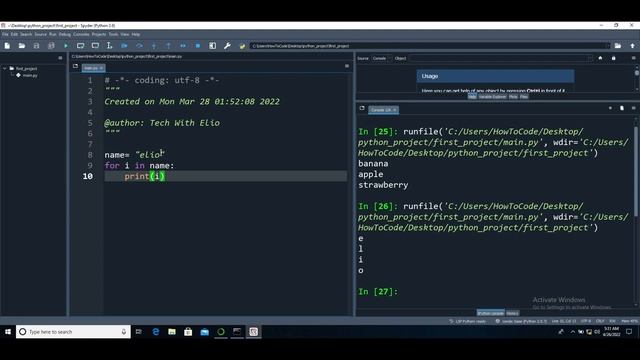Open the View menu
The image size is (640, 360).
click(x=124, y=34)
